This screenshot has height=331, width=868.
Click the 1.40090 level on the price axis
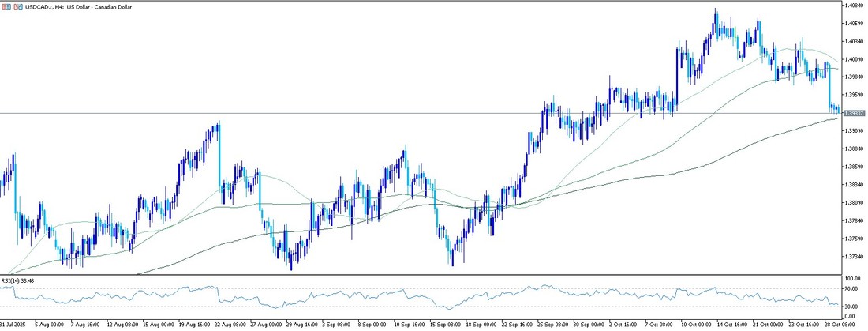click(x=852, y=59)
